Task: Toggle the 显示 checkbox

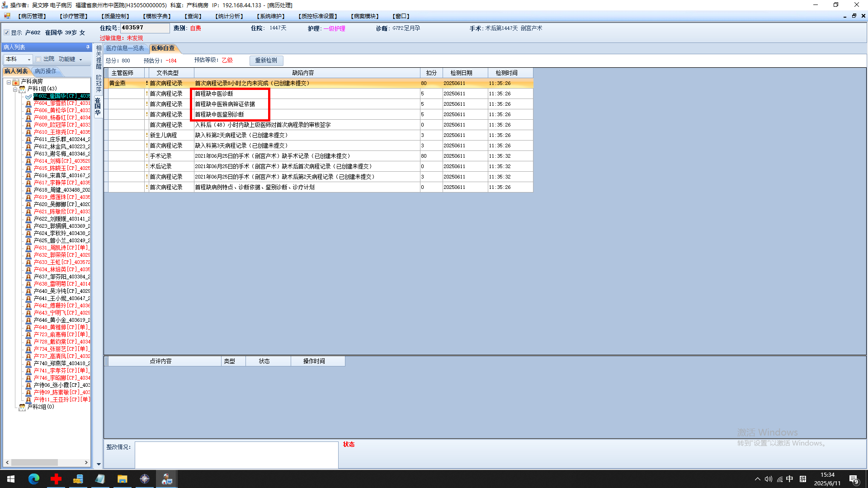Action: (7, 33)
